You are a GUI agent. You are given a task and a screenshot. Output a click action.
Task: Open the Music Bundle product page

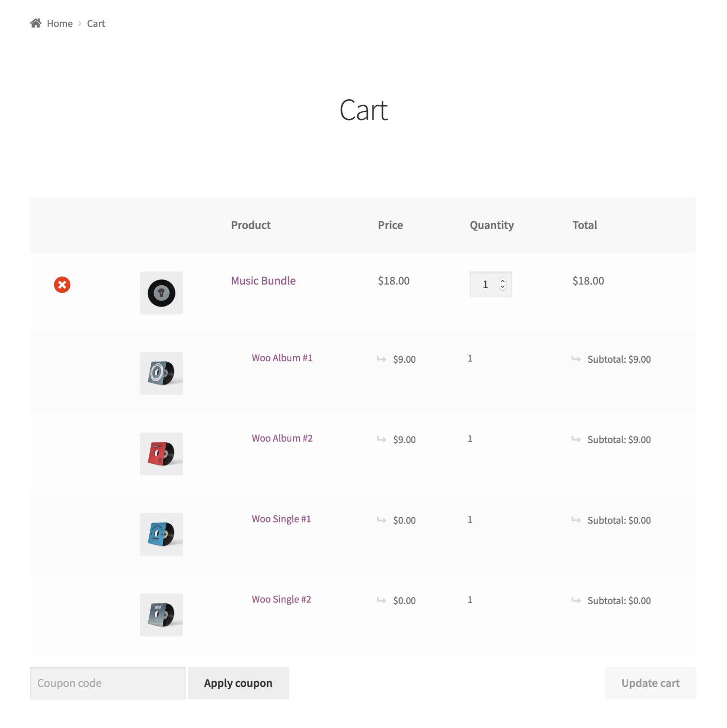coord(263,280)
